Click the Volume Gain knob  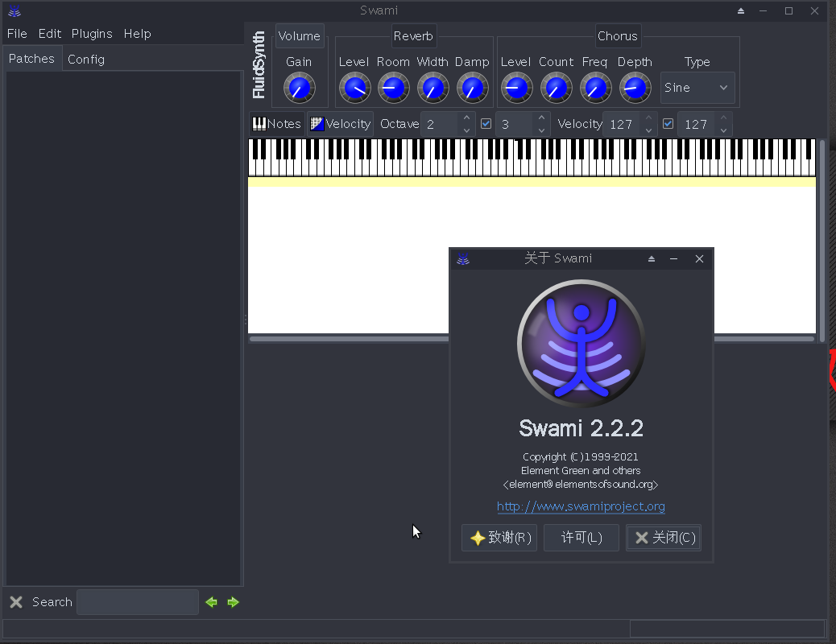pyautogui.click(x=299, y=88)
